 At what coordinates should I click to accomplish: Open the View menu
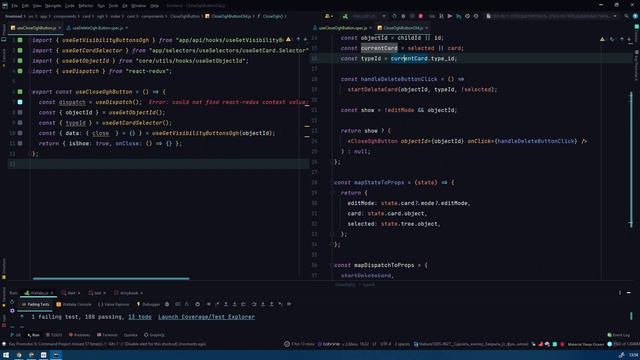pyautogui.click(x=37, y=6)
